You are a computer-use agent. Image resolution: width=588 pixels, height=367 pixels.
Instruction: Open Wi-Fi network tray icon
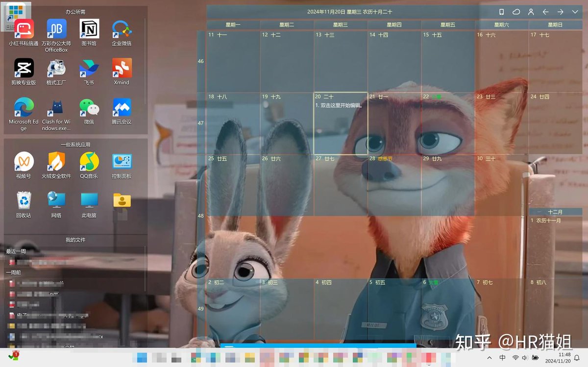point(515,358)
